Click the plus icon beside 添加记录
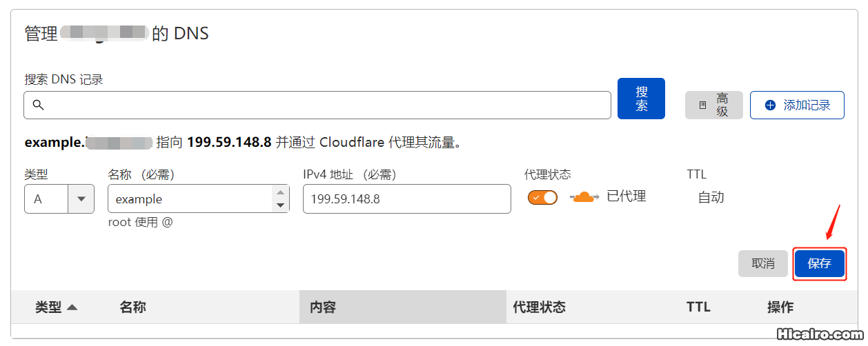 pos(771,105)
